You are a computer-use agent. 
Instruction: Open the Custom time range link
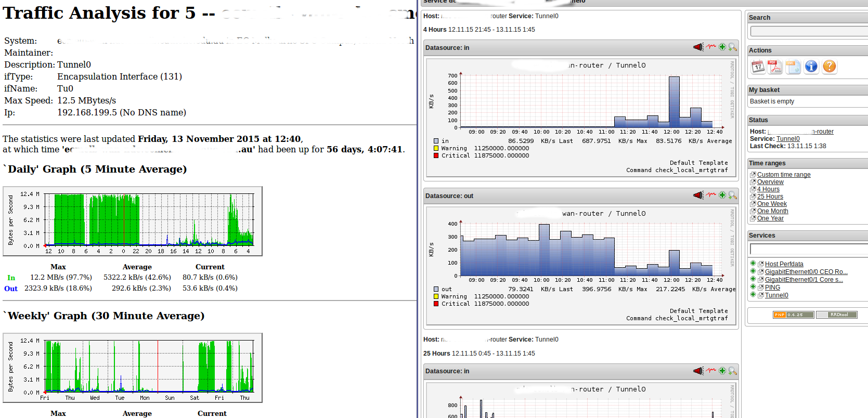783,175
